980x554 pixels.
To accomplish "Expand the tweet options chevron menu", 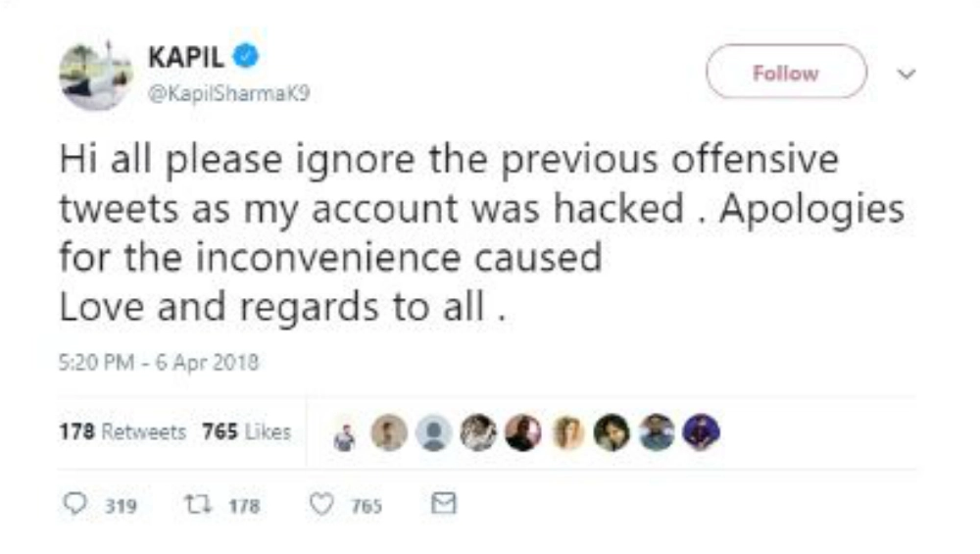I will pyautogui.click(x=907, y=74).
